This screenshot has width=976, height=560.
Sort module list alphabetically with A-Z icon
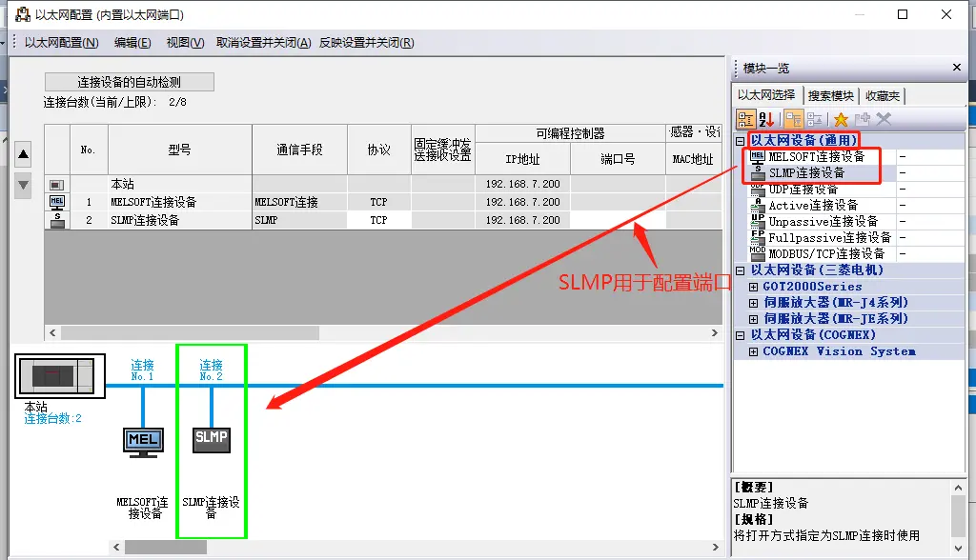[767, 119]
